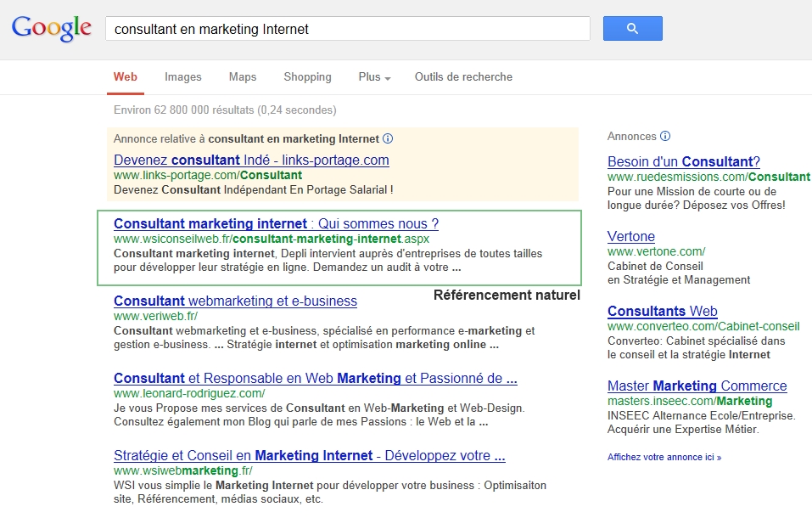Open 'Consultant webmarketing et e-business' result
Screen dimensions: 812x518
[235, 301]
